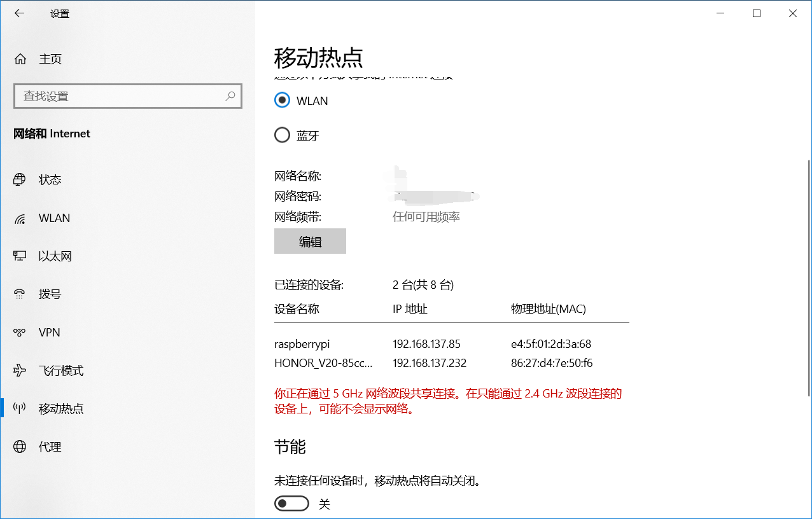Click the airplane icon for 飞行模式
The width and height of the screenshot is (812, 519).
[x=20, y=370]
